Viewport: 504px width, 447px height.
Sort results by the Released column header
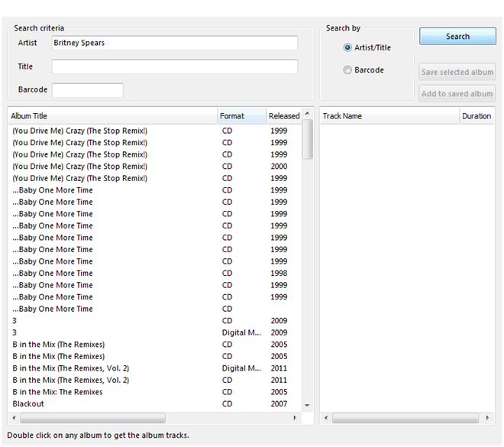pos(284,116)
